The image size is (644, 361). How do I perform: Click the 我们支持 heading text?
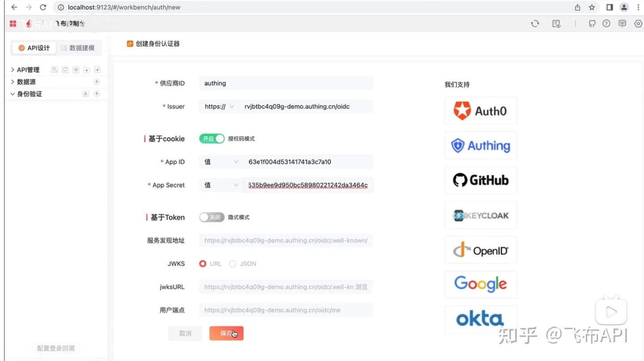point(457,85)
